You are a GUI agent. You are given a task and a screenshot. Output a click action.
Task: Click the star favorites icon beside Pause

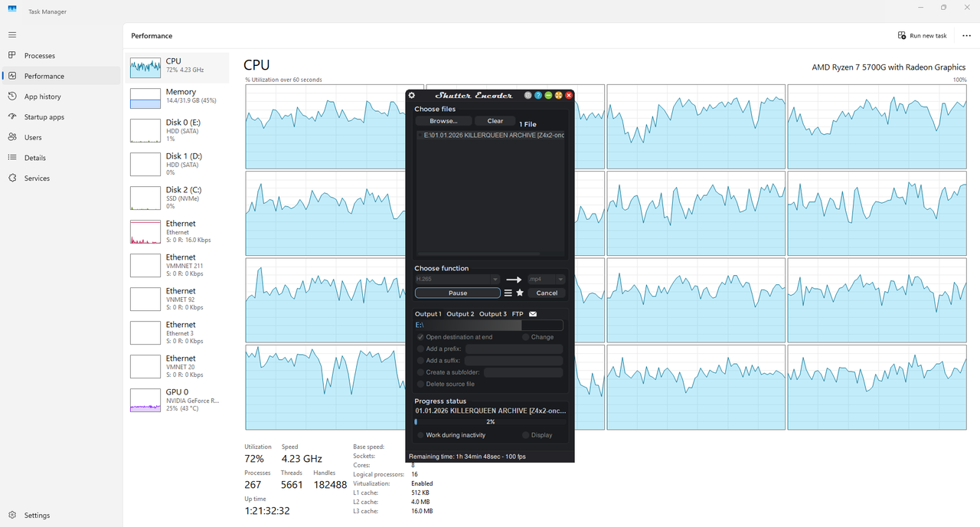[520, 293]
